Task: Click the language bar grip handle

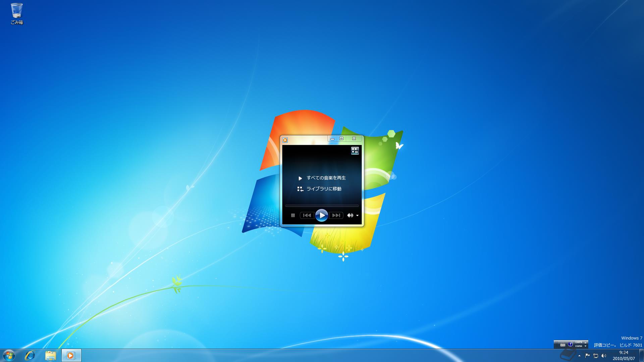Action: click(x=556, y=345)
